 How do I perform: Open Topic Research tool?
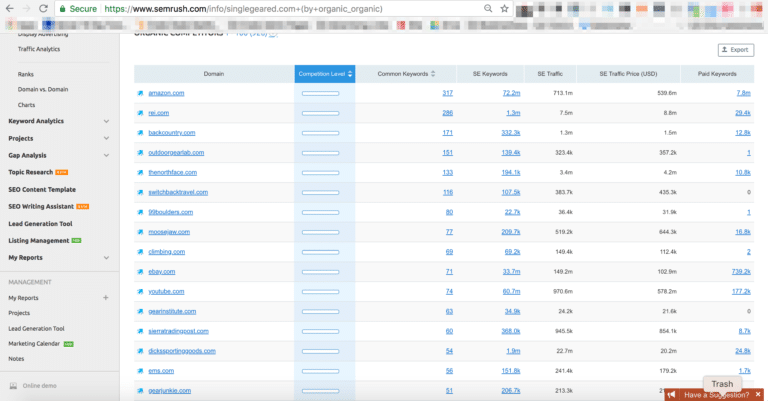pyautogui.click(x=30, y=172)
